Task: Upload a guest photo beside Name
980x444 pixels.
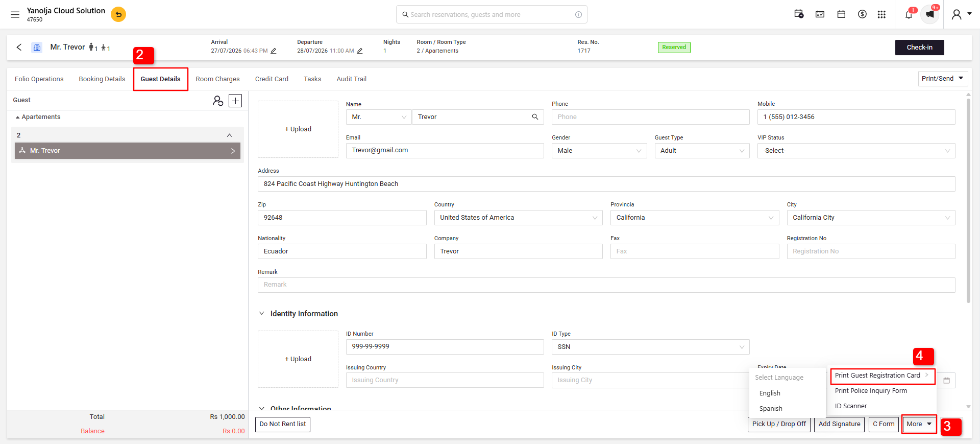Action: (x=298, y=129)
